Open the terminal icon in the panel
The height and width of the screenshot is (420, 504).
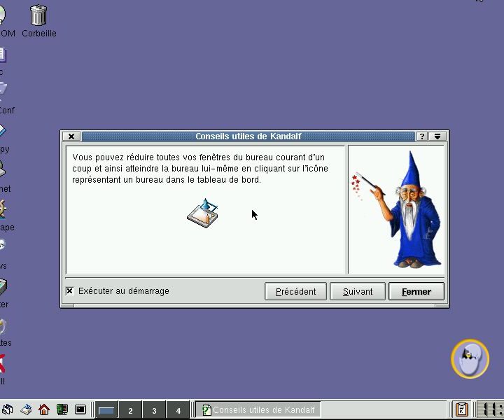(x=80, y=409)
